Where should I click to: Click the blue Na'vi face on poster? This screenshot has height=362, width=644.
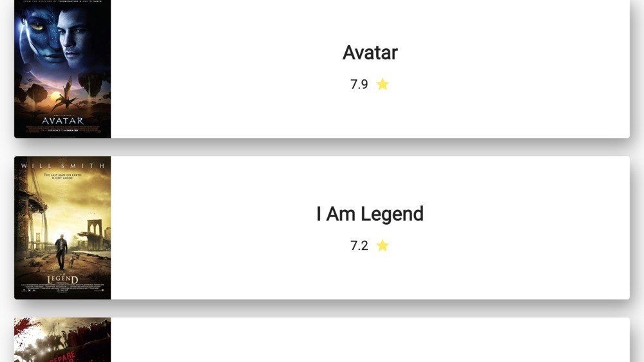click(40, 32)
